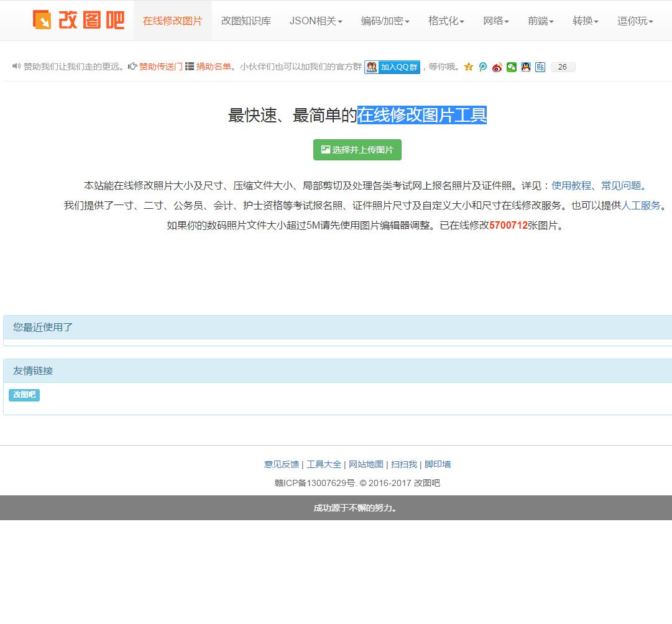672x624 pixels.
Task: Share to WeChat icon
Action: click(x=511, y=67)
